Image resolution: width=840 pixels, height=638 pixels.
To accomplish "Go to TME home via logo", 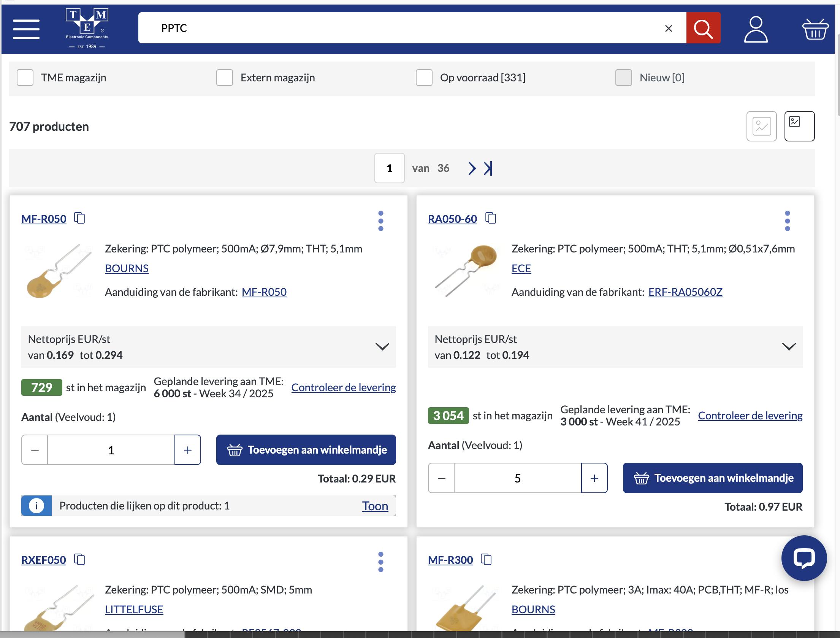I will 87,29.
